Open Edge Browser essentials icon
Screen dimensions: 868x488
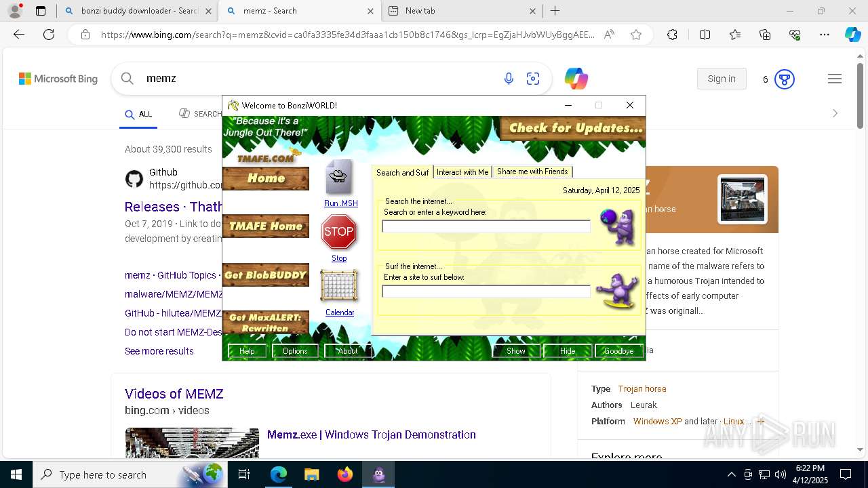pos(795,35)
